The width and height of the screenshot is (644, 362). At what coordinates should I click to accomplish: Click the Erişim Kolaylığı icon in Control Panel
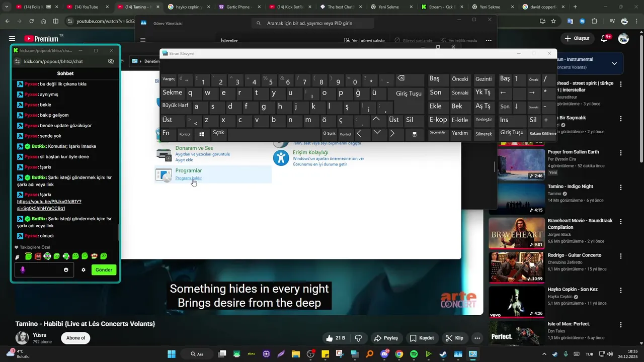click(x=281, y=157)
